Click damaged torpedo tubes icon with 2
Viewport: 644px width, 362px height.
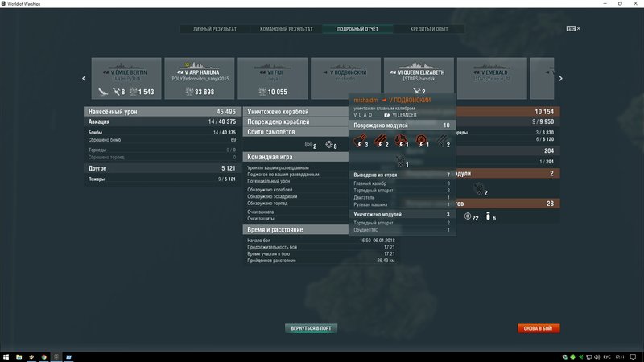pos(379,141)
